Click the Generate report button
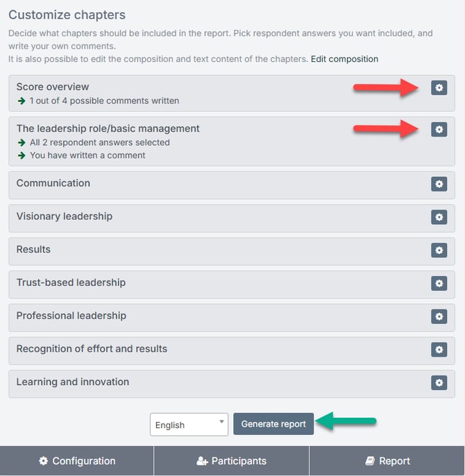The width and height of the screenshot is (465, 476). [x=273, y=424]
